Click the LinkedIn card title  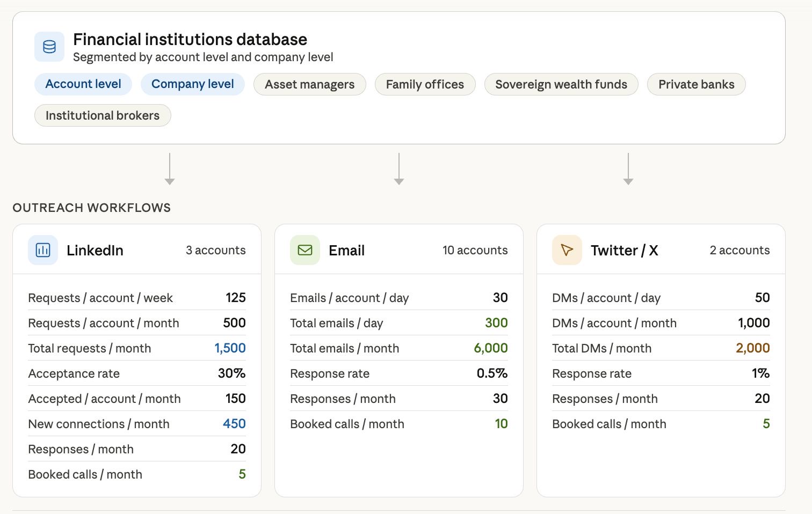coord(95,251)
